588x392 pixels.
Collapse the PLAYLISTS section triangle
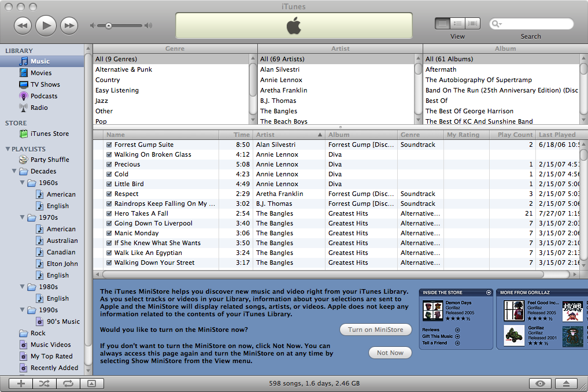coord(8,149)
